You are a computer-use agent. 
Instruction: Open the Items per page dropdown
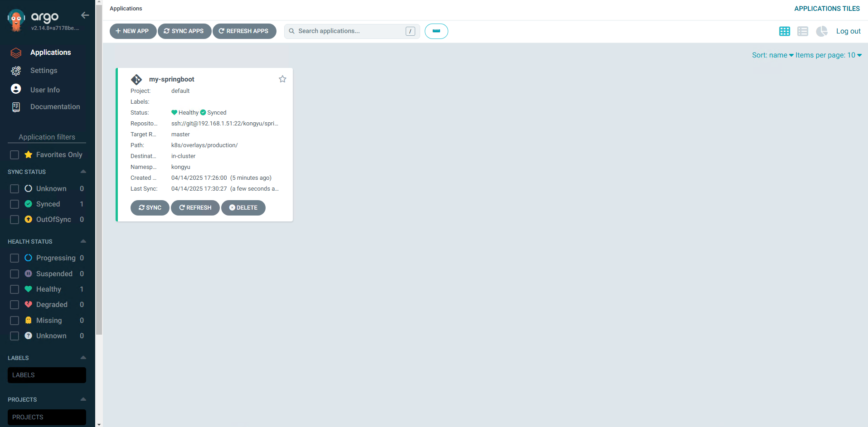click(x=828, y=55)
